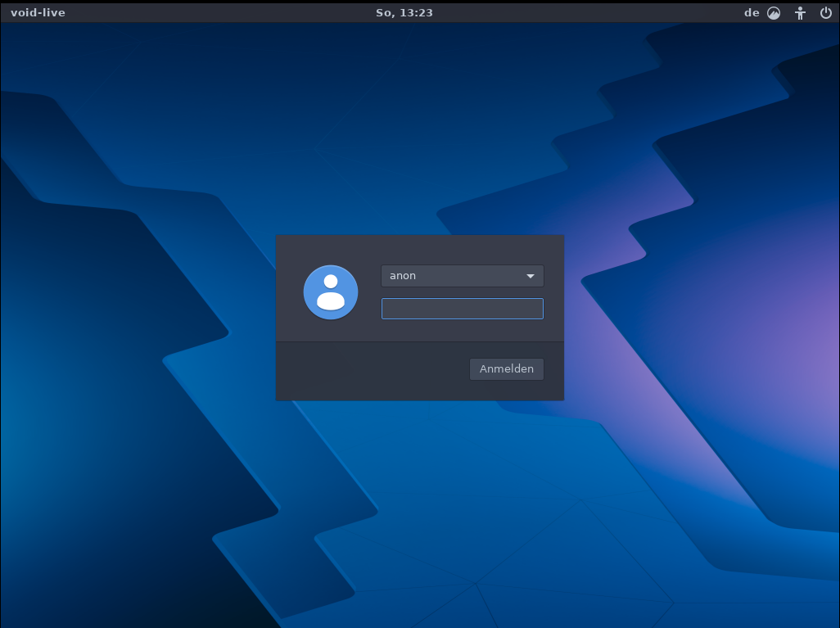Open the accessibility options icon
Viewport: 840px width, 628px height.
800,13
